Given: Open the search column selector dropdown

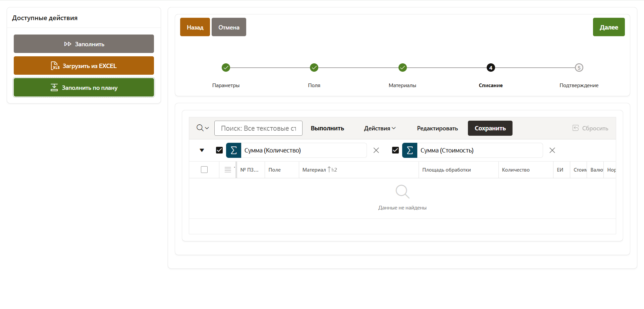Looking at the screenshot, I should [x=203, y=128].
